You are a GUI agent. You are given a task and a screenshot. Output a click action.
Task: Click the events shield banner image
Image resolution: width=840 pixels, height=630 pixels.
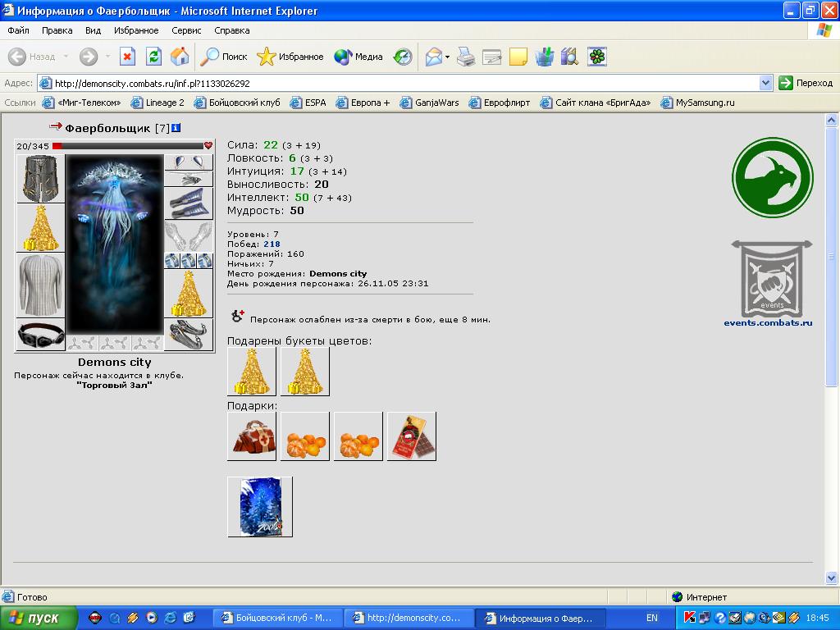[x=771, y=279]
